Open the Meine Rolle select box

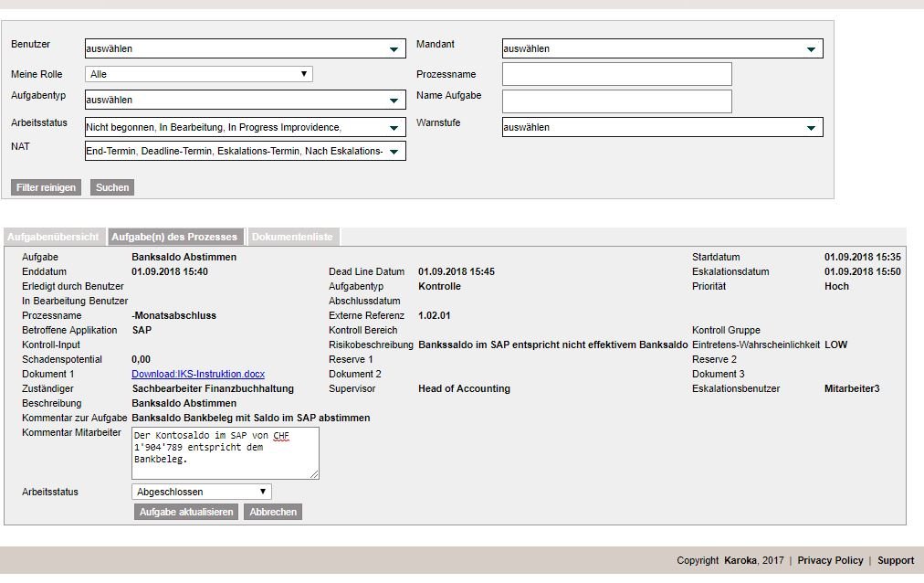coord(199,74)
